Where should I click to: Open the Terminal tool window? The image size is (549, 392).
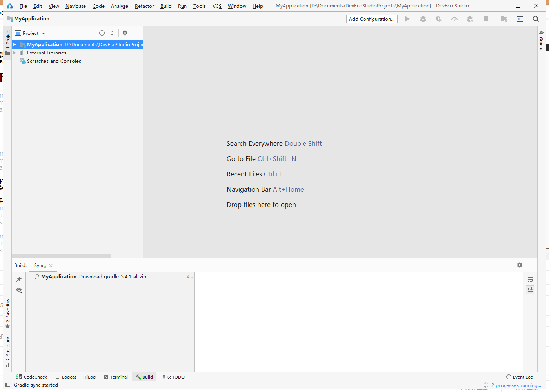[116, 377]
